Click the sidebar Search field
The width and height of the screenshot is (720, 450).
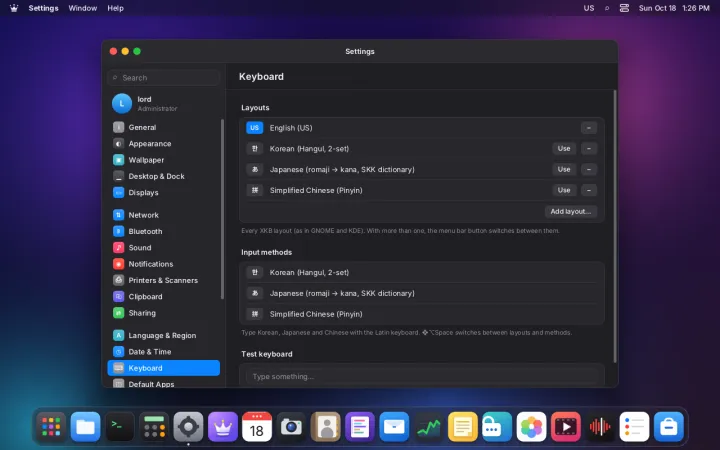(x=163, y=78)
